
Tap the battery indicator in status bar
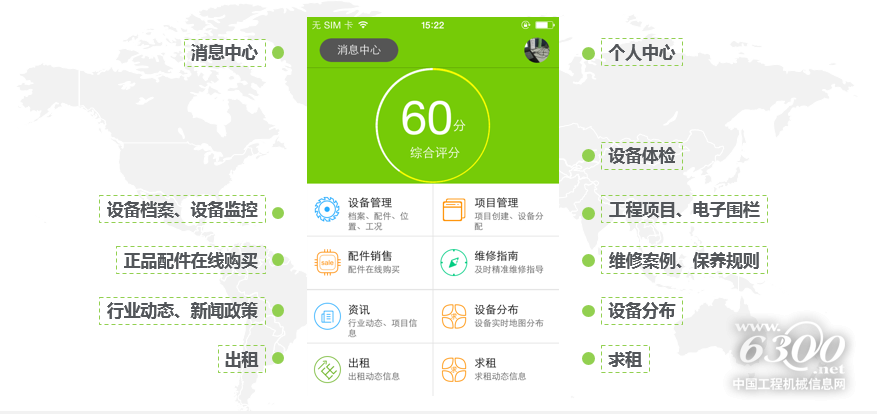coord(543,24)
